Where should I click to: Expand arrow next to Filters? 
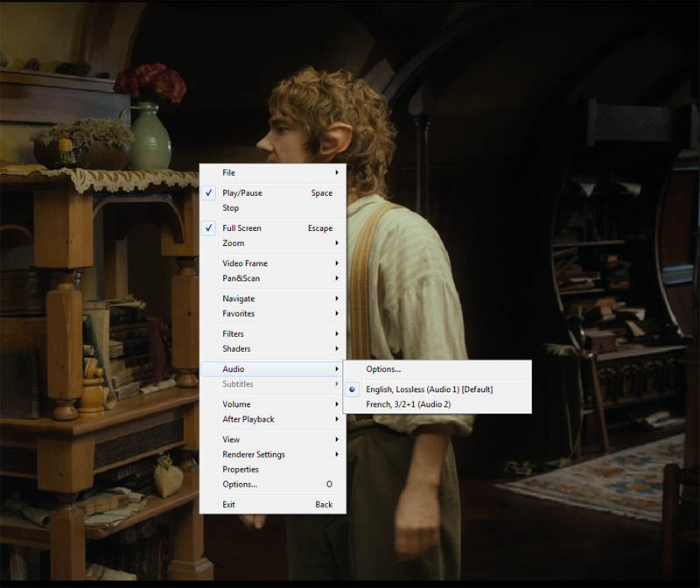(337, 334)
